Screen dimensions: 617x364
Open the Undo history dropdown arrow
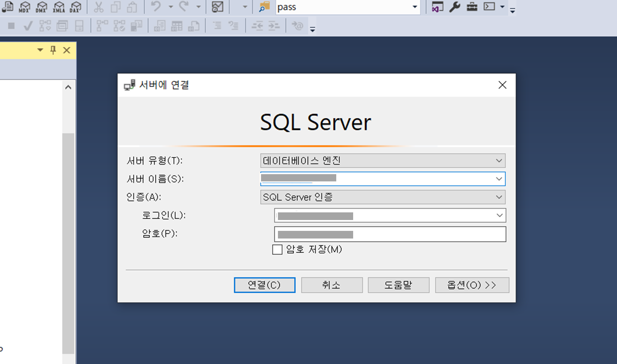pyautogui.click(x=171, y=7)
